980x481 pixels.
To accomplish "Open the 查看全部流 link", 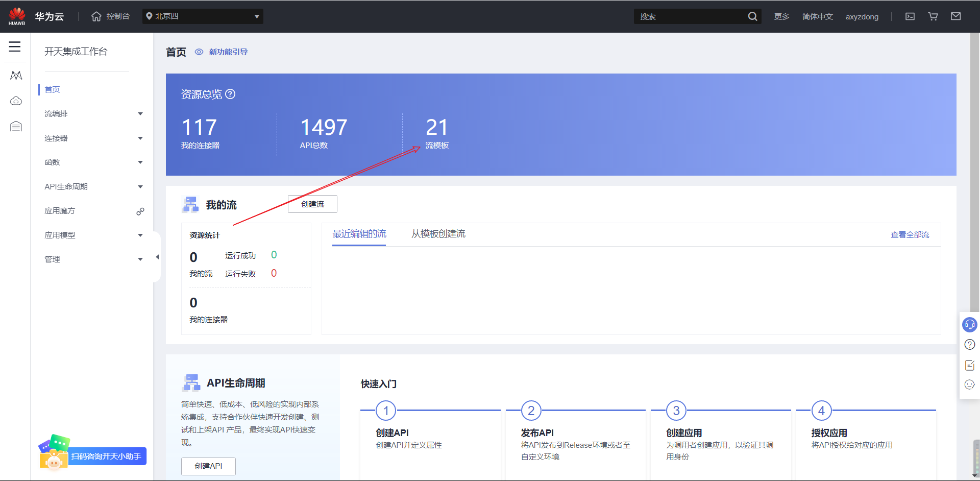I will (910, 235).
